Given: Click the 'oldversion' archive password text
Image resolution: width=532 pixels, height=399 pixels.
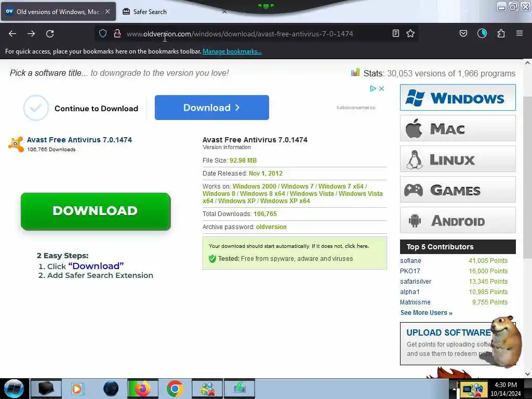Looking at the screenshot, I should (271, 227).
